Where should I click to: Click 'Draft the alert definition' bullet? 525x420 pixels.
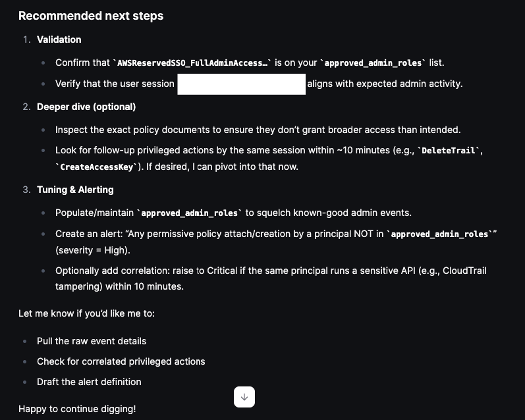[89, 382]
